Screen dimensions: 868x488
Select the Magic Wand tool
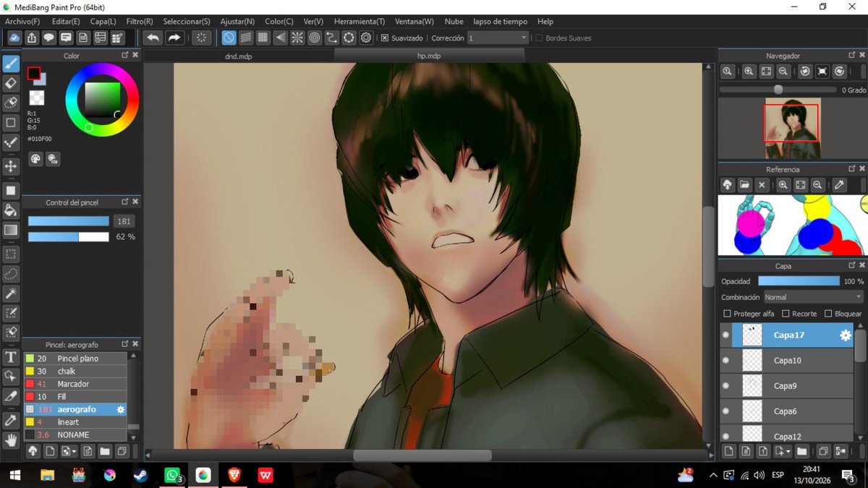[x=11, y=294]
